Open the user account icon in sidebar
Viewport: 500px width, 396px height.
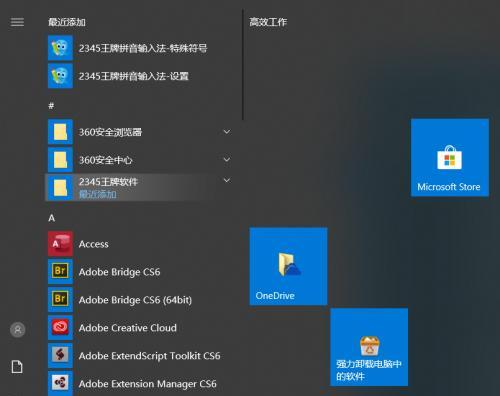click(18, 330)
